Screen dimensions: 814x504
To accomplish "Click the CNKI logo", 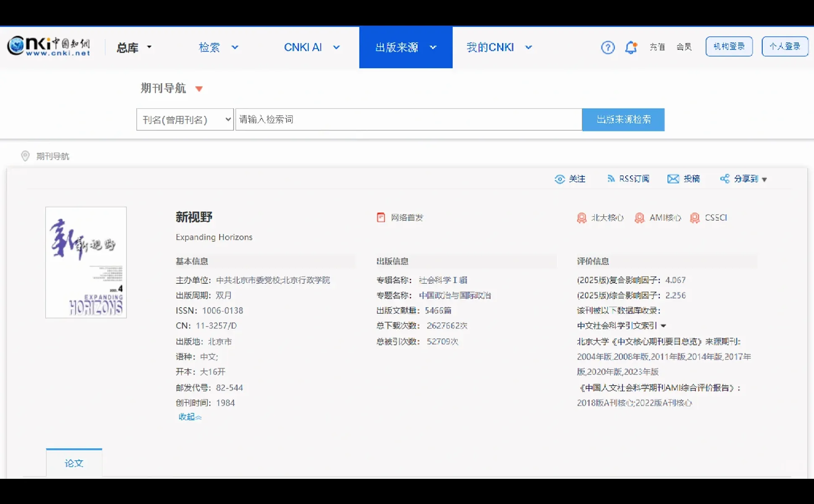I will pos(49,46).
